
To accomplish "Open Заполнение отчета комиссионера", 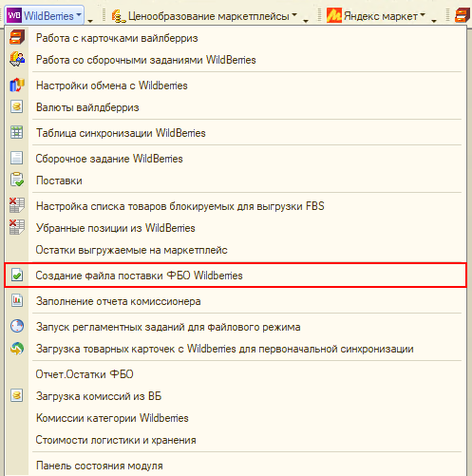I will [x=236, y=301].
